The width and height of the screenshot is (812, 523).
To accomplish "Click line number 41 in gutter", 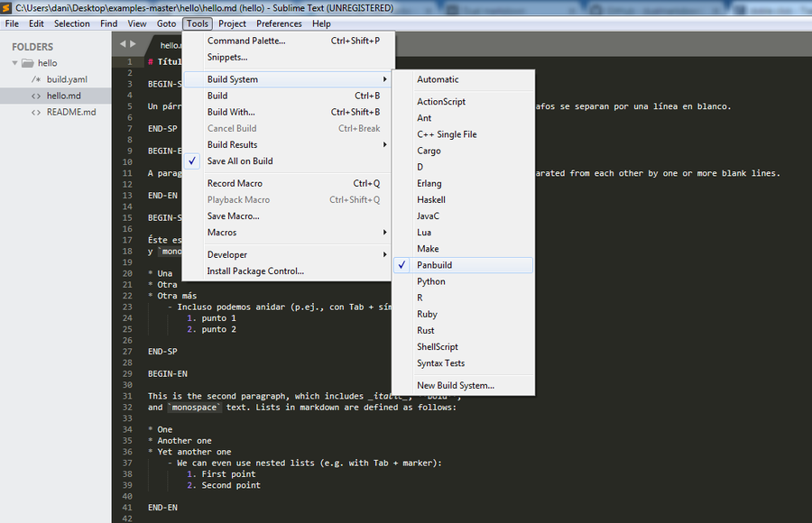I will pos(127,508).
